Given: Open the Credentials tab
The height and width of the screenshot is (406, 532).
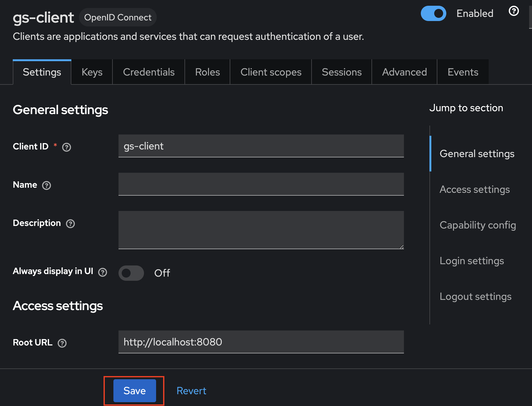Looking at the screenshot, I should 149,72.
